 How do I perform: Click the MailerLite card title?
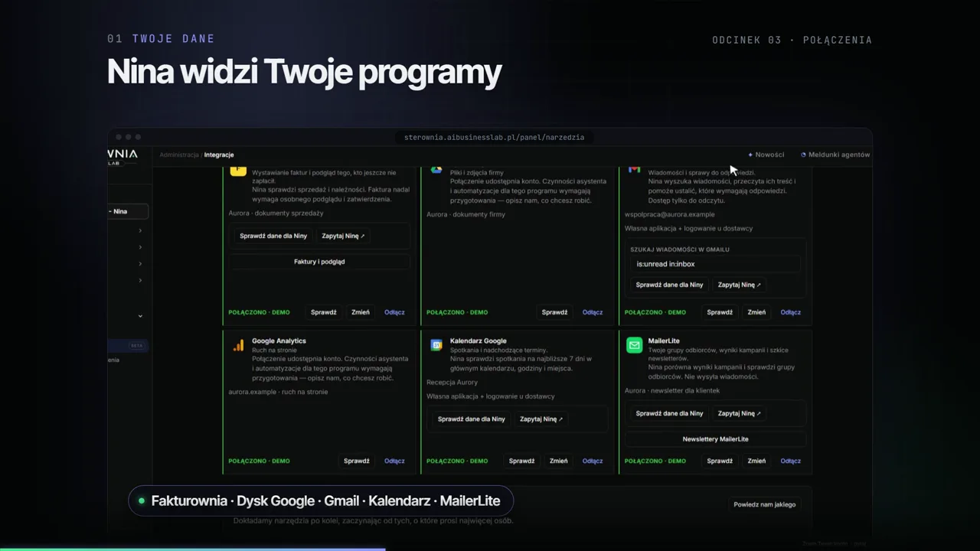(x=664, y=341)
